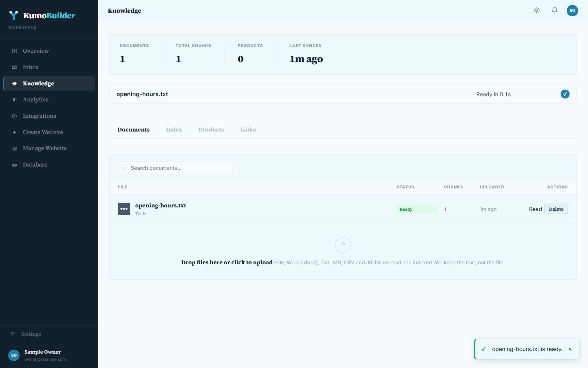Open the Sample Owner profile card
Screen dimensions: 588x368
(x=49, y=355)
